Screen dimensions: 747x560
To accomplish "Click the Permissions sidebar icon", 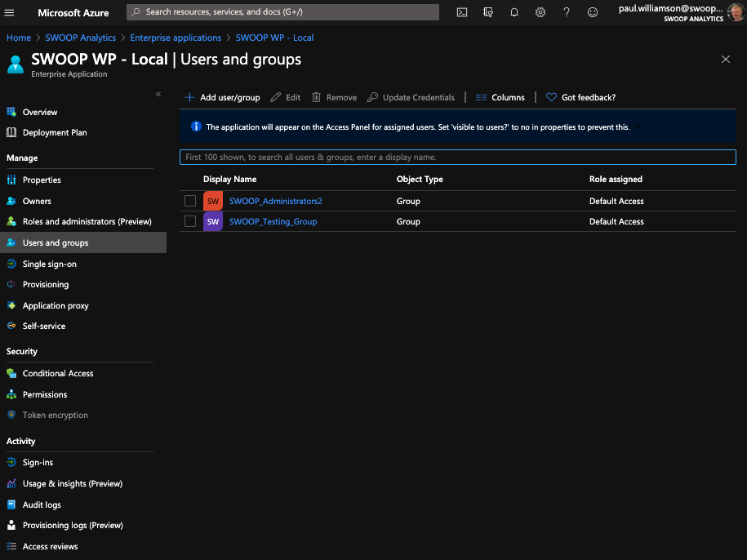I will [11, 394].
